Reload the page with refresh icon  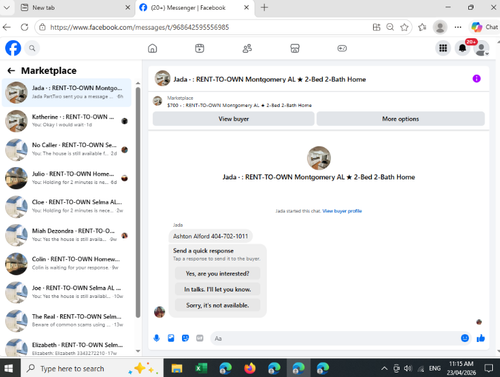[24, 27]
